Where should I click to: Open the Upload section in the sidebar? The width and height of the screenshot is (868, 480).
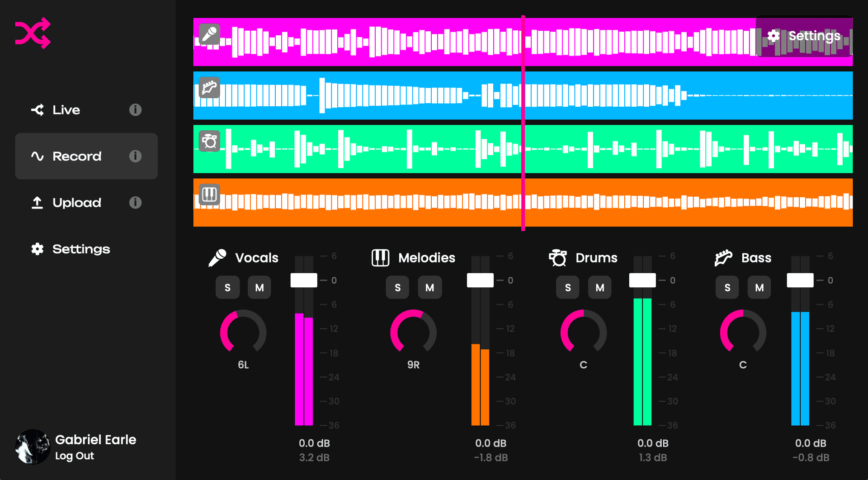pos(77,203)
